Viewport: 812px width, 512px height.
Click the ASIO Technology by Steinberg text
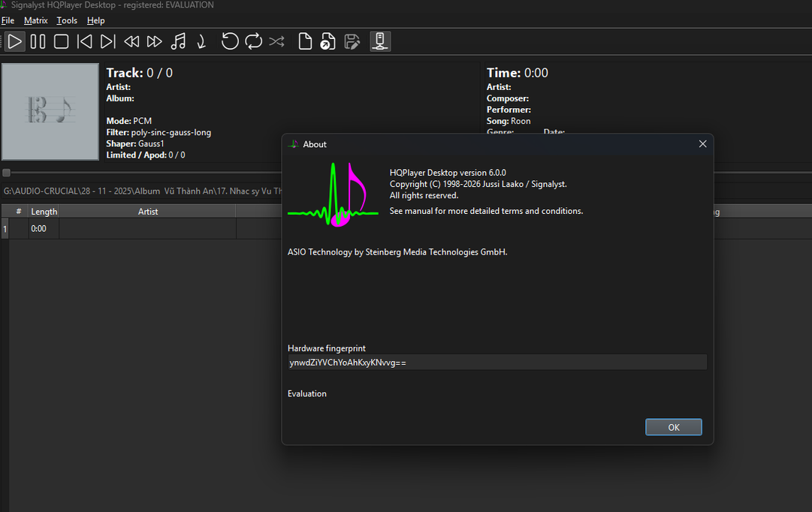pos(397,252)
